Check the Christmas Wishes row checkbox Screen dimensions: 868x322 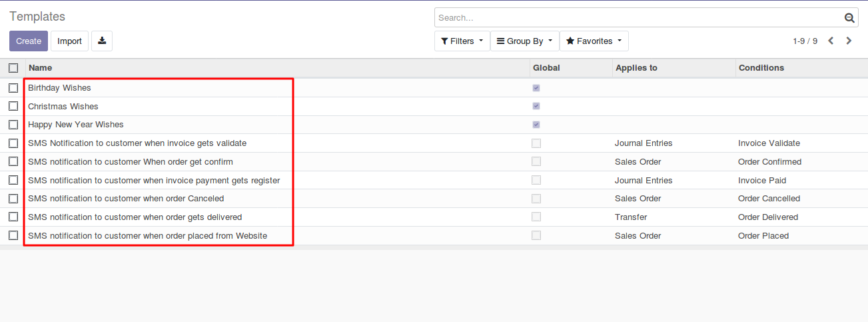click(x=13, y=106)
